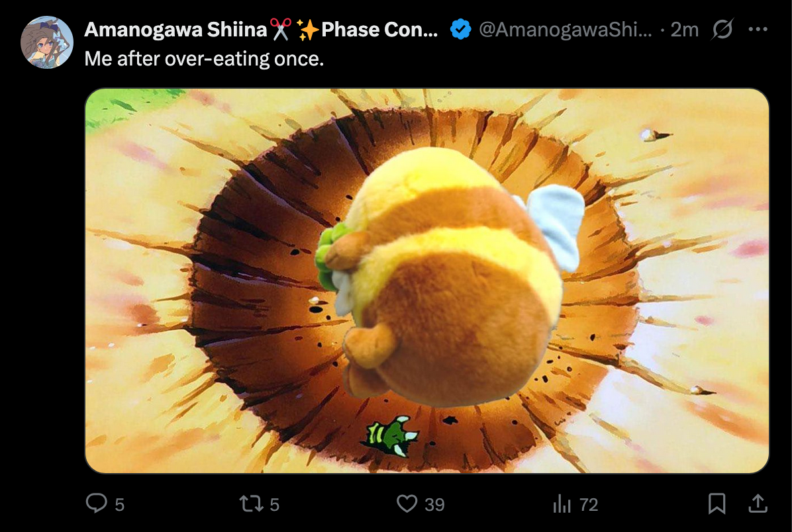Click the view count of 72
The height and width of the screenshot is (532, 792).
pyautogui.click(x=589, y=504)
